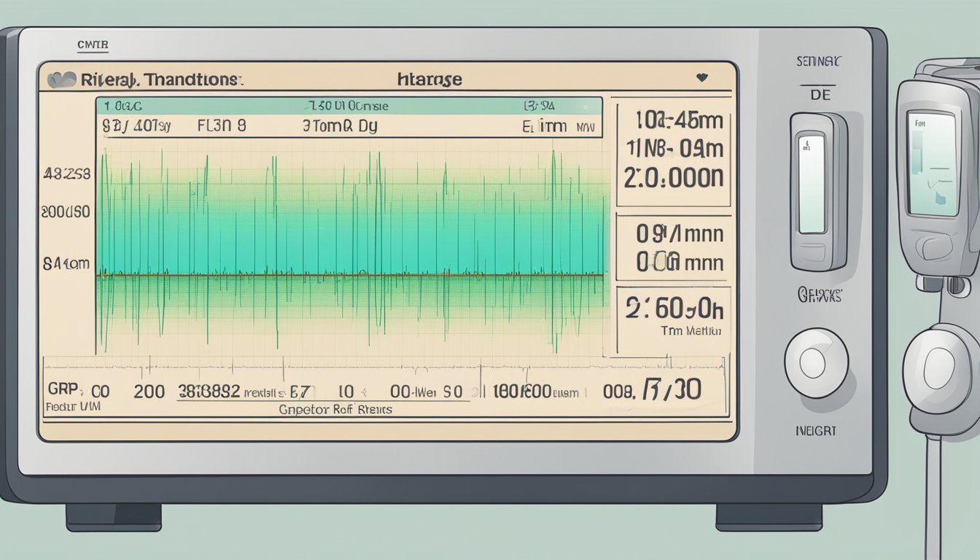Screen dimensions: 980x560
Task: Toggle the MW indicator beside Ei imm
Action: point(586,127)
